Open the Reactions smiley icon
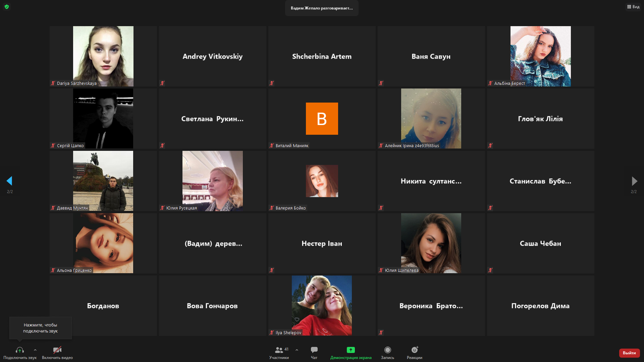 point(415,350)
